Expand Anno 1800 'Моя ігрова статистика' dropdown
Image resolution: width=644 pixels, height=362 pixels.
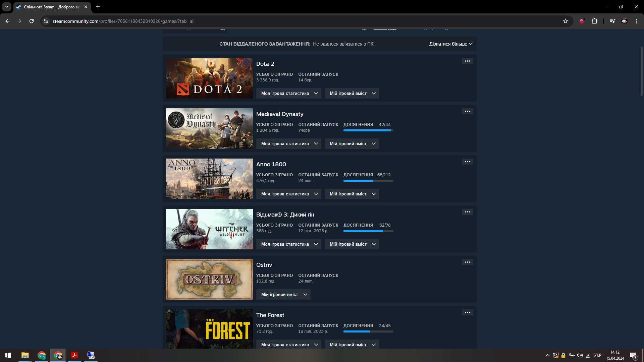pyautogui.click(x=289, y=194)
